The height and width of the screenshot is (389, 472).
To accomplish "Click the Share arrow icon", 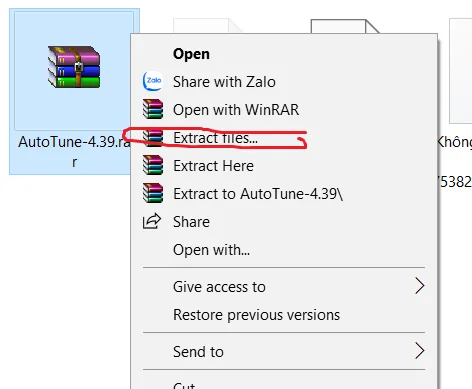I will pos(152,221).
